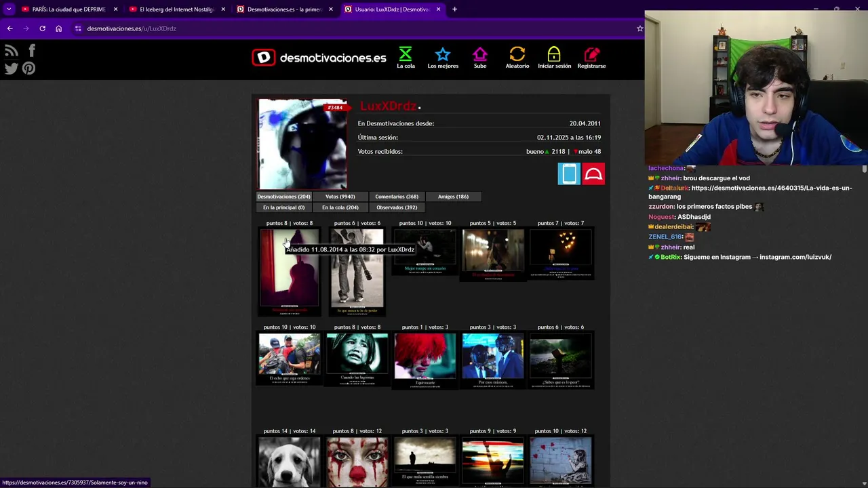Open the 'Equivocarte' red-haired clown poster
Screen dimensions: 868x488
[425, 361]
